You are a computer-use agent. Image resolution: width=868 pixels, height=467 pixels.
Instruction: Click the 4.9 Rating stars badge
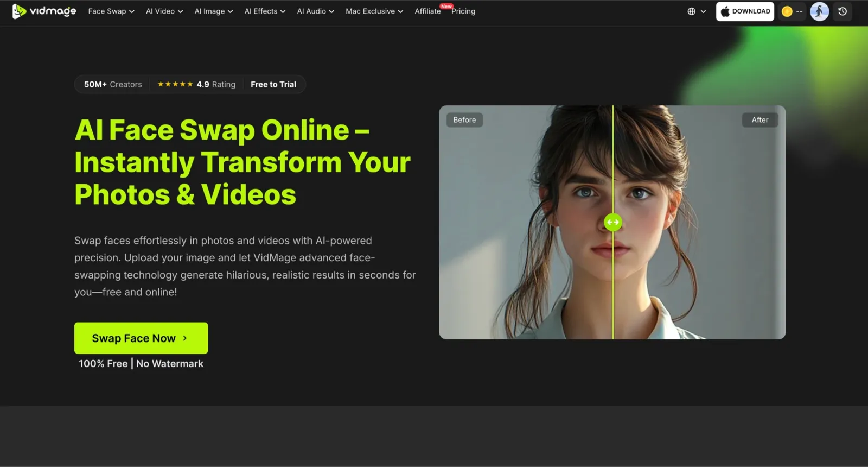[x=196, y=84]
